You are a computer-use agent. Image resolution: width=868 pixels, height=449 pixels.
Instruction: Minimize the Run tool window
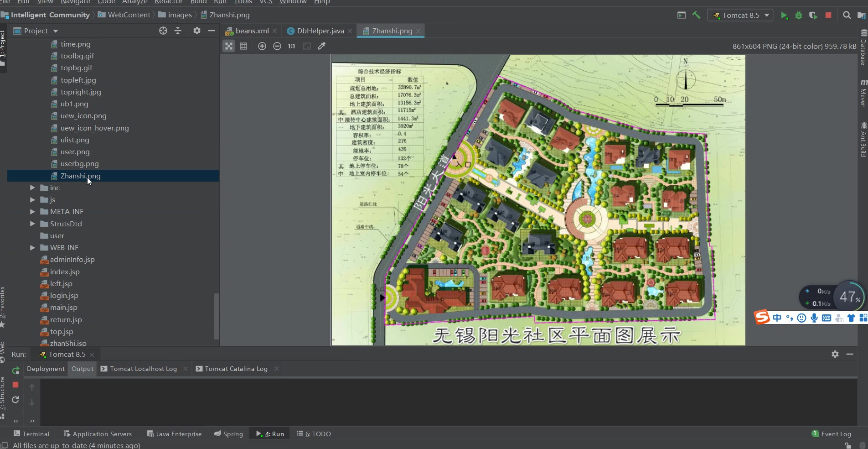(850, 354)
